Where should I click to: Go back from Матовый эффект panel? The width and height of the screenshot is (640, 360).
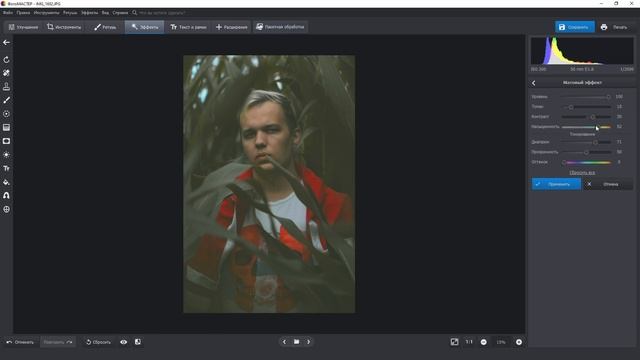click(533, 83)
